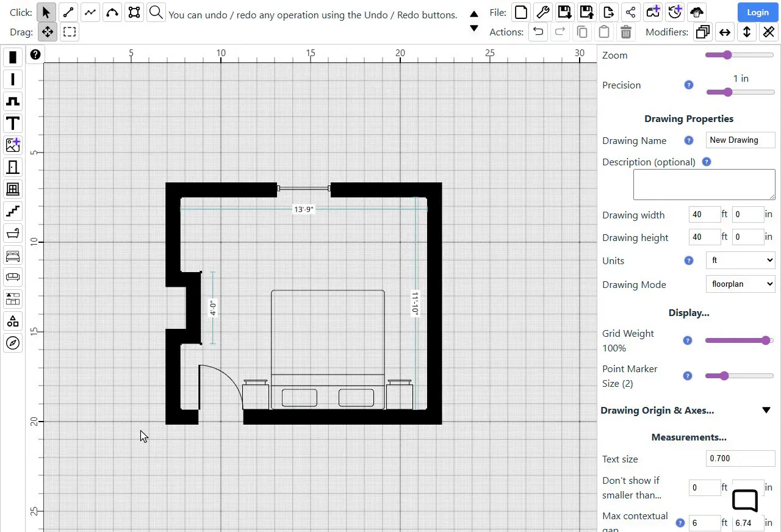
Task: Select the rectangle nodes tool
Action: coord(134,12)
